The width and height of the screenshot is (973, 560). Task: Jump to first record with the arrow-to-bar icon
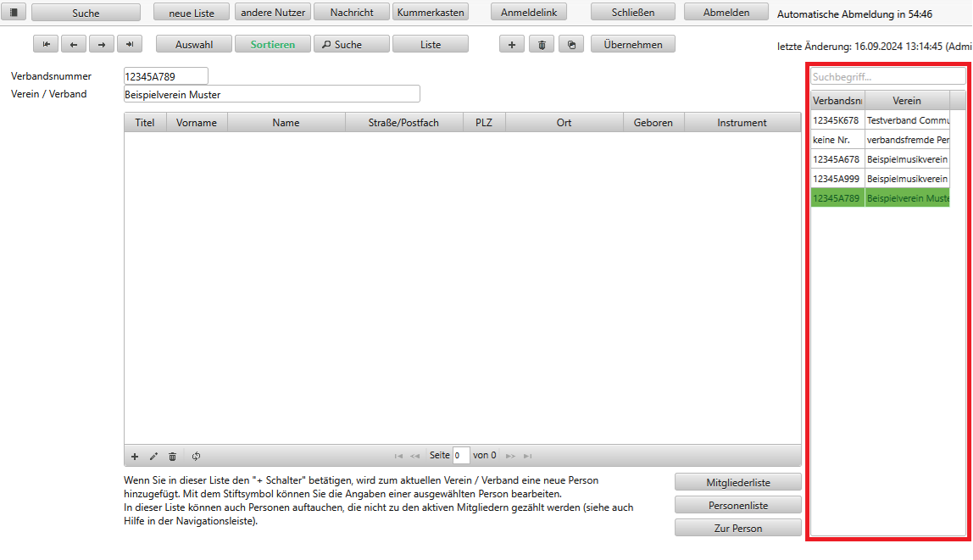point(46,45)
